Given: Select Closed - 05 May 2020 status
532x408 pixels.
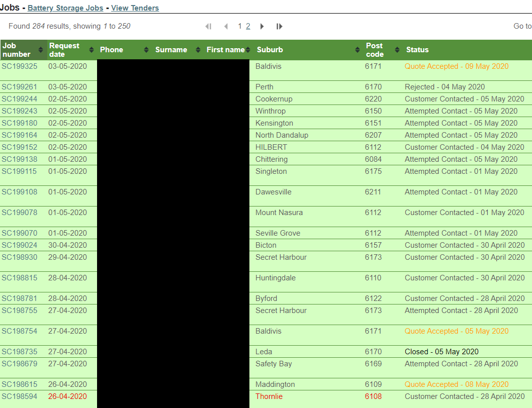Looking at the screenshot, I should click(x=441, y=352).
